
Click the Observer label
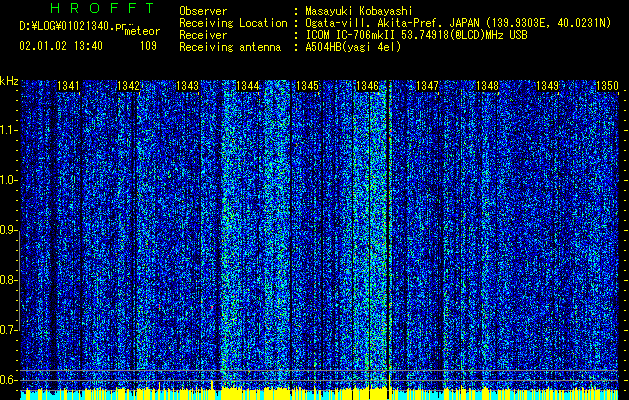coord(203,11)
